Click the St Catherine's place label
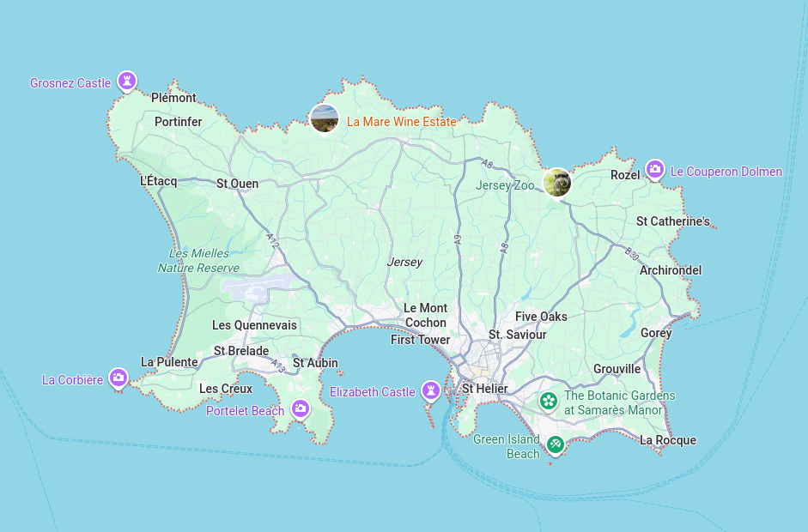 pos(673,221)
